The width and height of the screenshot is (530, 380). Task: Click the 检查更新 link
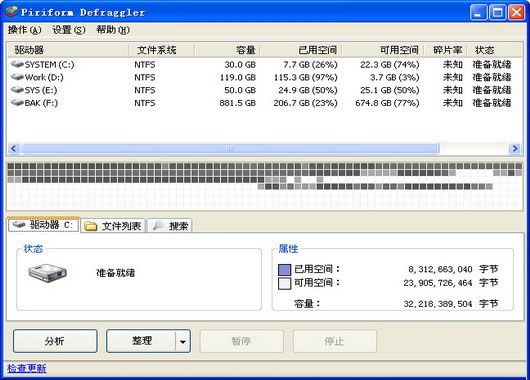[27, 368]
